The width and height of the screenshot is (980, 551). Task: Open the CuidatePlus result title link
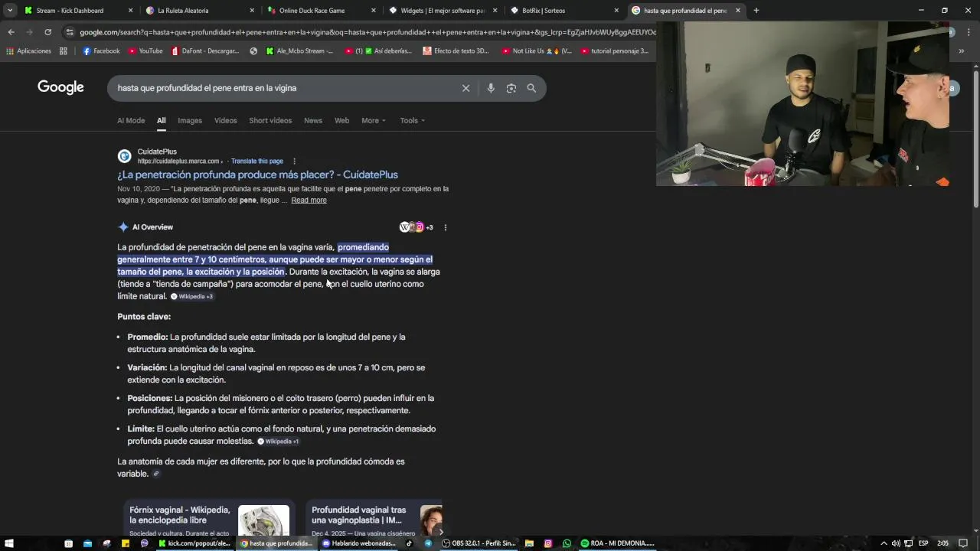(257, 174)
